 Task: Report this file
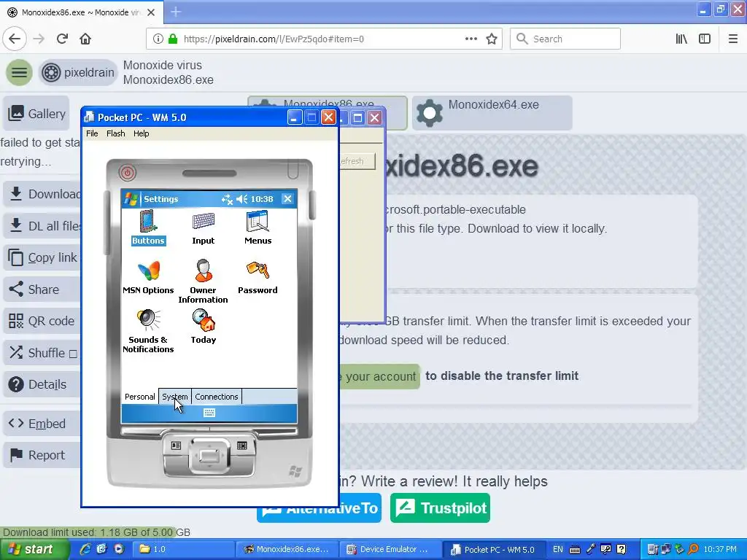(x=43, y=455)
